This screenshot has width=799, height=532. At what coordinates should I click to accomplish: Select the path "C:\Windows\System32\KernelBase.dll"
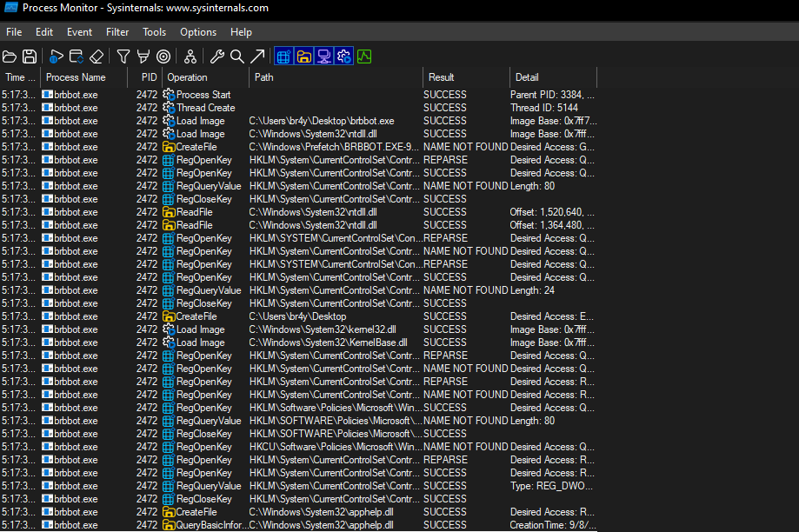click(x=328, y=343)
